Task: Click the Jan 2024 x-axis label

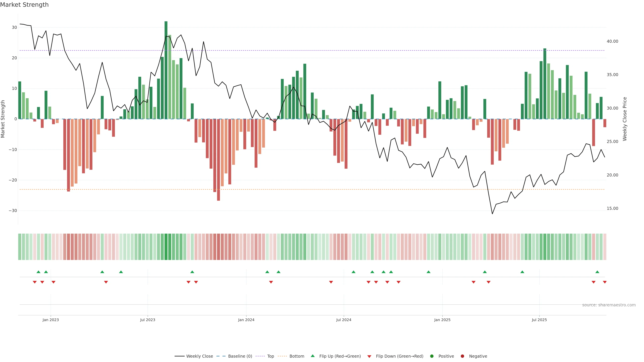Action: tap(246, 320)
